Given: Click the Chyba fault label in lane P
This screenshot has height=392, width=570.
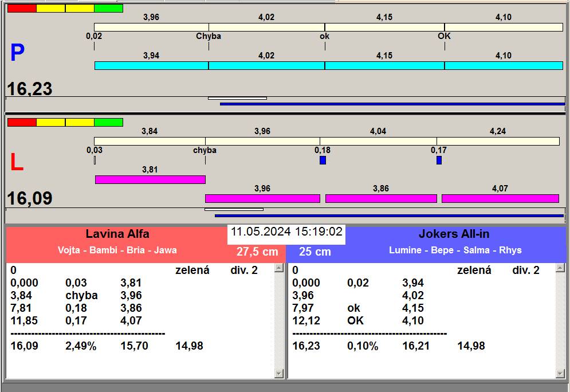Looking at the screenshot, I should (x=209, y=36).
